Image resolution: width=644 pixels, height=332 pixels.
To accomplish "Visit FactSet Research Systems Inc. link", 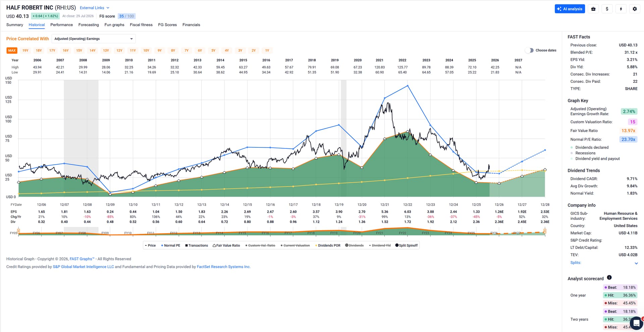I will point(224,267).
